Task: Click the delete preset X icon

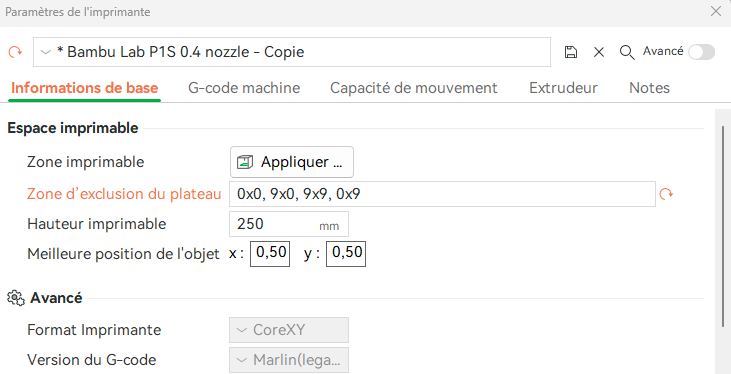Action: point(599,52)
